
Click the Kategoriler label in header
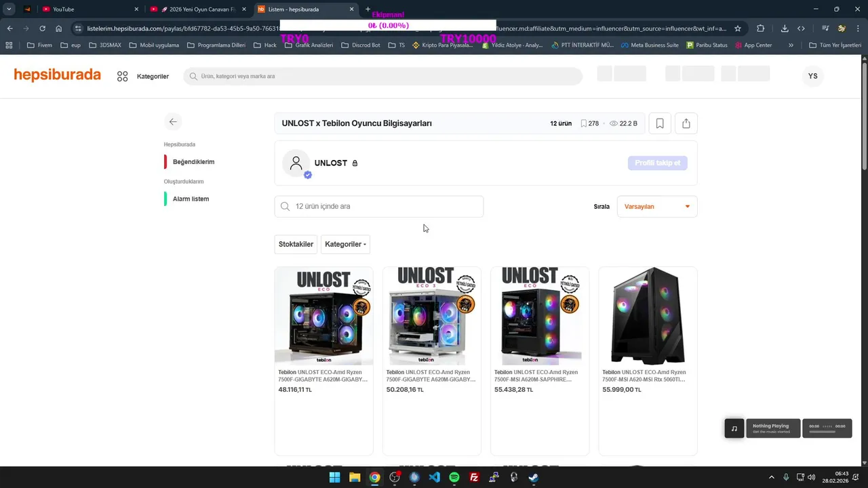[153, 77]
